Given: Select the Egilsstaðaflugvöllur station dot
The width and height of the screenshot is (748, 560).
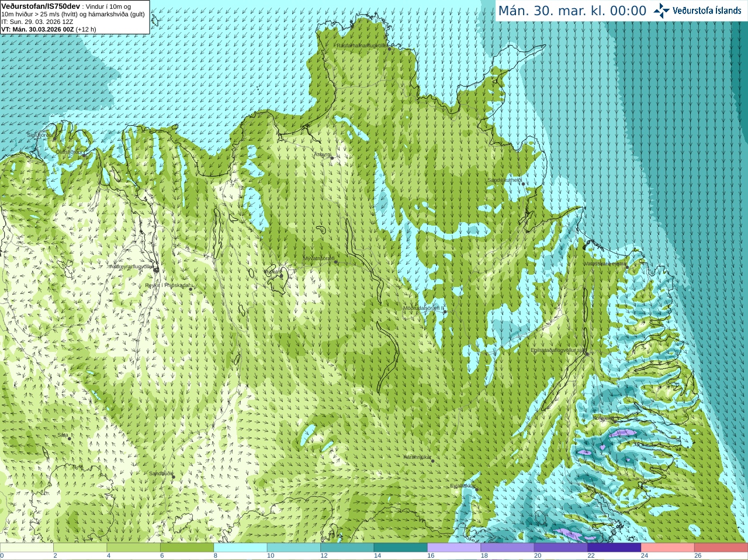Looking at the screenshot, I should pos(587,354).
